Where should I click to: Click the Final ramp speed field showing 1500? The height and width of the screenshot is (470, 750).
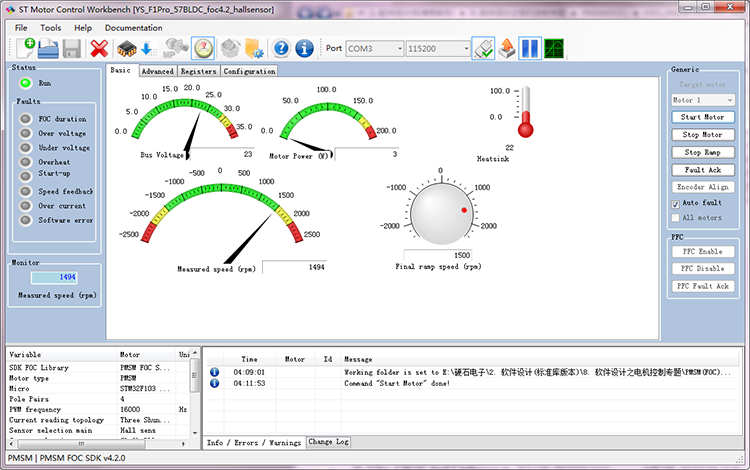click(x=438, y=255)
